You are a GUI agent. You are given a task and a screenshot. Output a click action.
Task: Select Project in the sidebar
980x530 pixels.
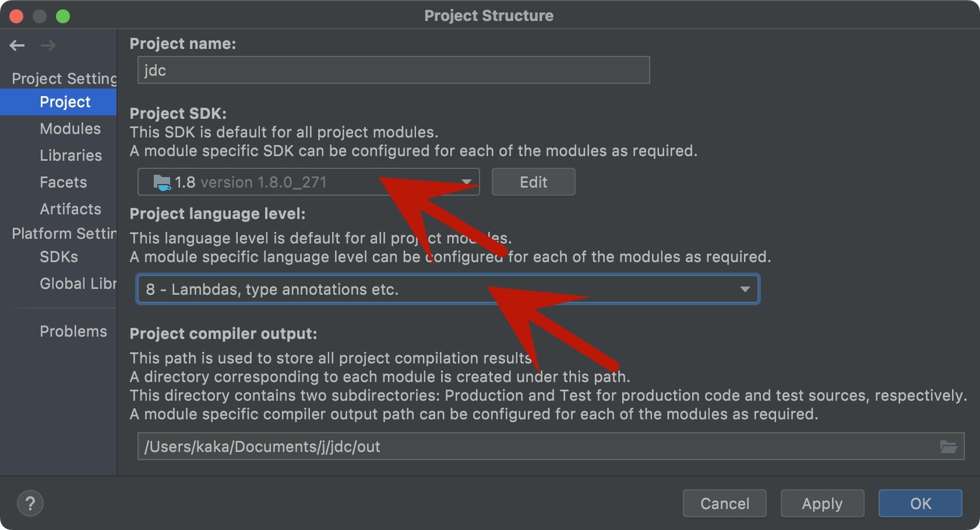coord(65,102)
